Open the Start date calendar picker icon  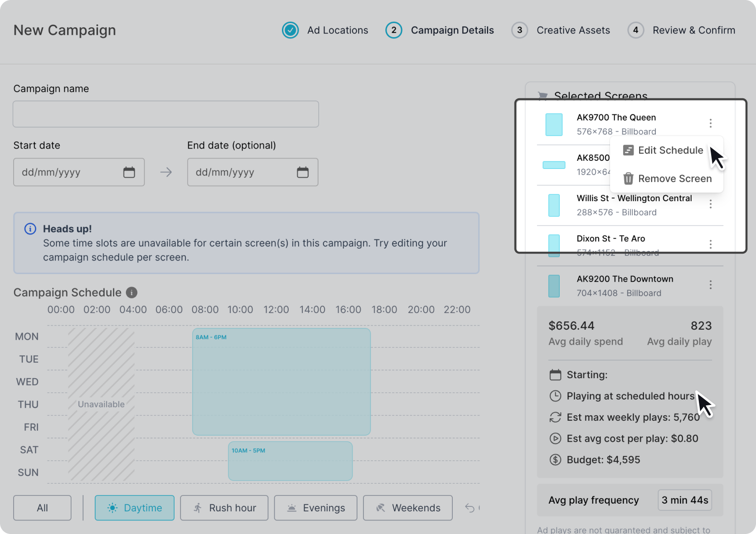click(129, 172)
